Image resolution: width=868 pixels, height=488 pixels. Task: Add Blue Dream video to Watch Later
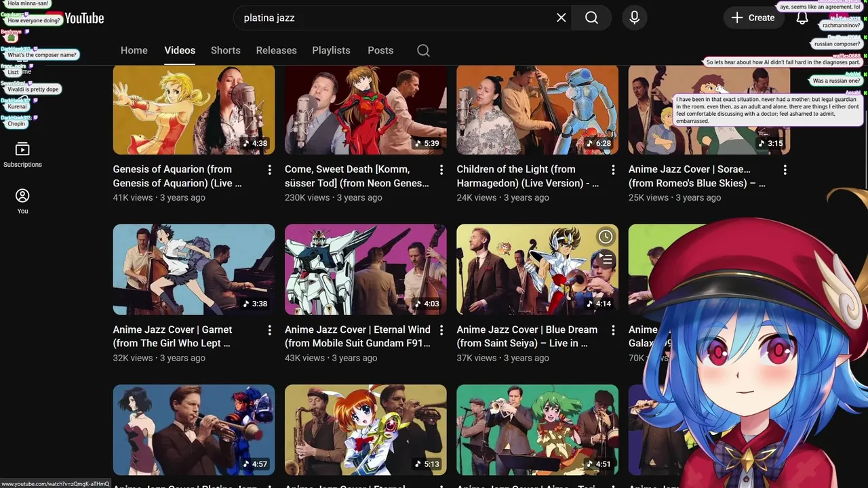[x=605, y=237]
